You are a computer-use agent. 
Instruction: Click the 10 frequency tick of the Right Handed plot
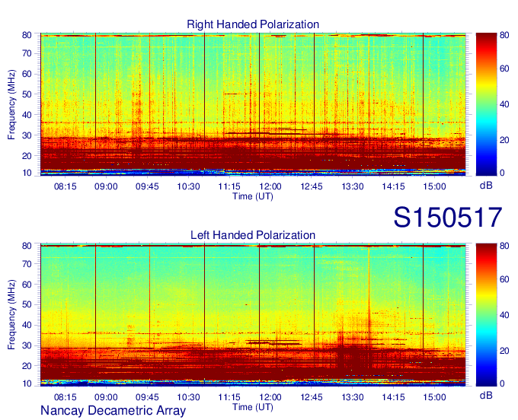27,173
